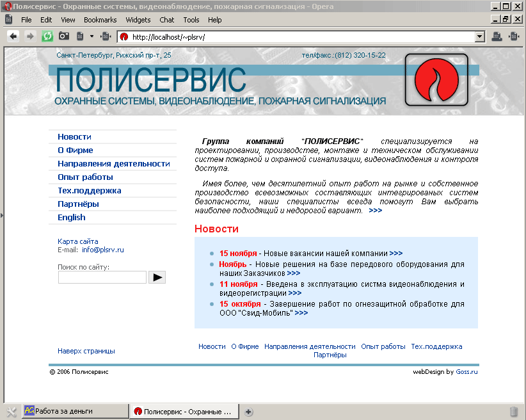Follow the >>> link after the intro paragraph
526x420 pixels.
tap(375, 211)
